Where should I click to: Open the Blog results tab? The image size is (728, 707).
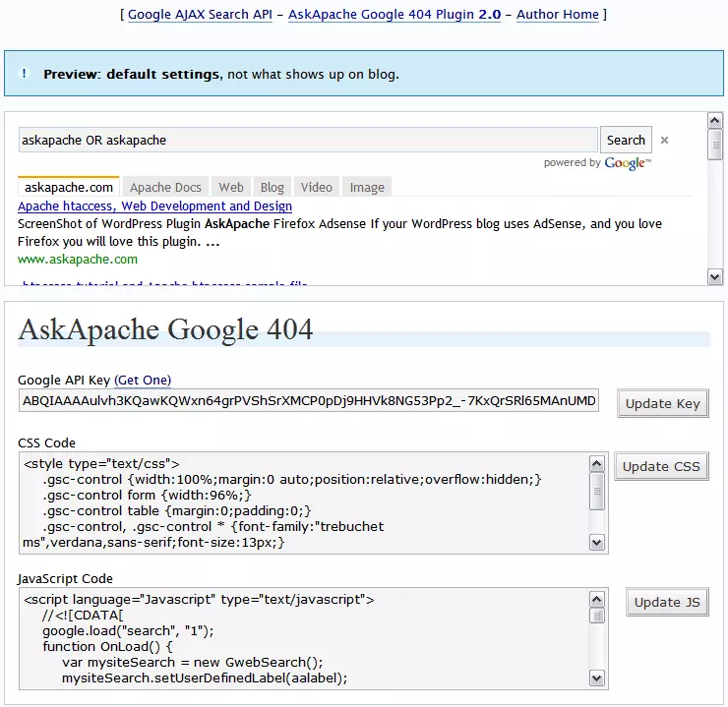[x=273, y=188]
